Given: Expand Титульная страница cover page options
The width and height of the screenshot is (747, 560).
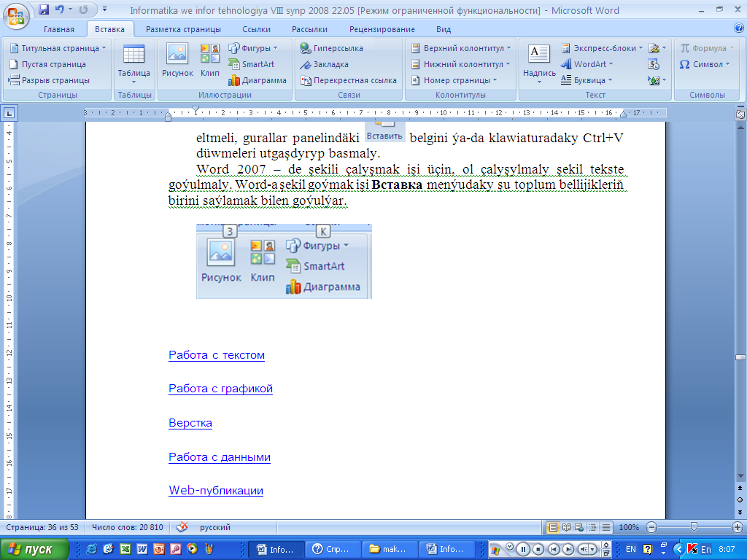Looking at the screenshot, I should (57, 48).
